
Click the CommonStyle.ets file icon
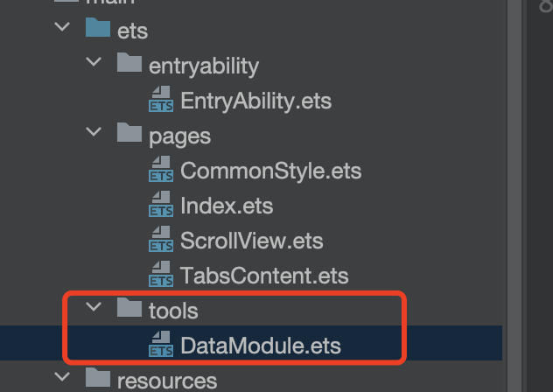tap(161, 171)
